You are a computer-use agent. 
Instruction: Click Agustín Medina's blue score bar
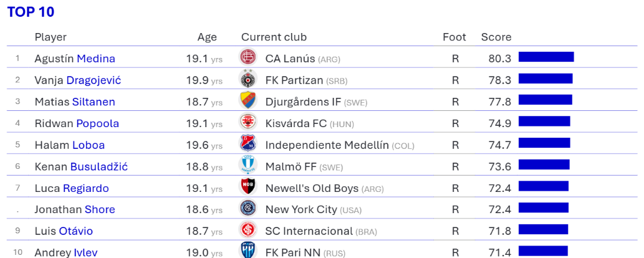click(545, 57)
